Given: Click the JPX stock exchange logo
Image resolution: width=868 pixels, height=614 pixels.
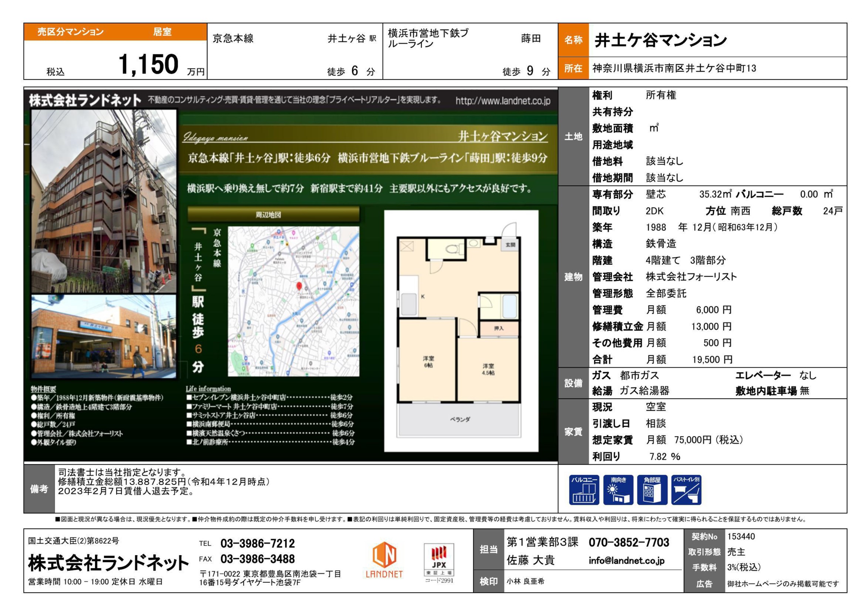Looking at the screenshot, I should pyautogui.click(x=438, y=559).
